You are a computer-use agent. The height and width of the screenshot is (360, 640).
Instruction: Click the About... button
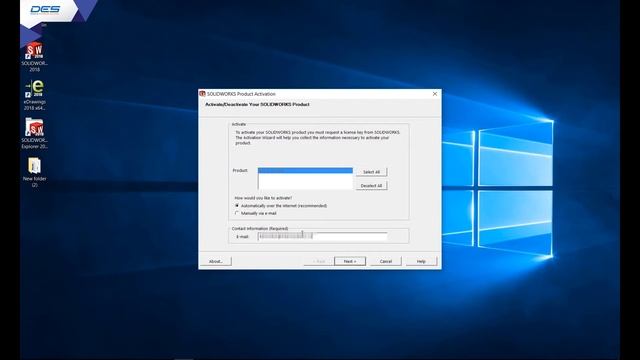(x=216, y=261)
